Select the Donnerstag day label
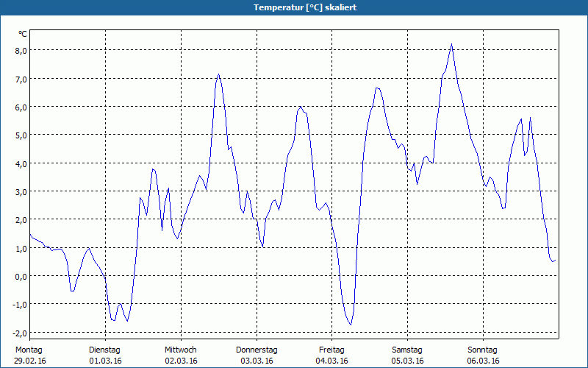 [x=257, y=350]
